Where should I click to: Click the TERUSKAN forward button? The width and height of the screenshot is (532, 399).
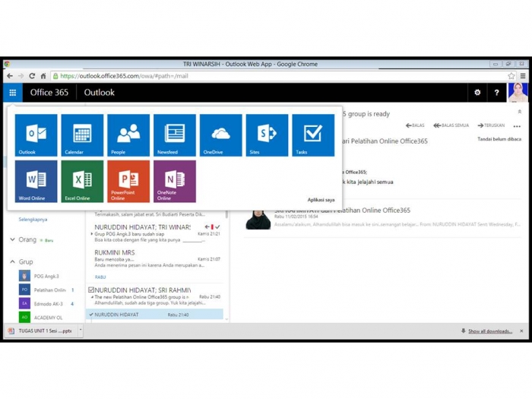click(491, 125)
